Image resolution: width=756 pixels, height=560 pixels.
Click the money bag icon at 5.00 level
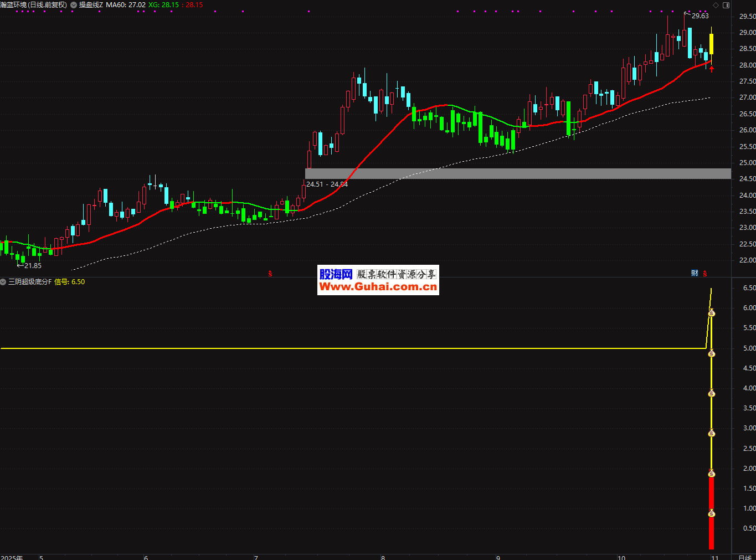712,353
